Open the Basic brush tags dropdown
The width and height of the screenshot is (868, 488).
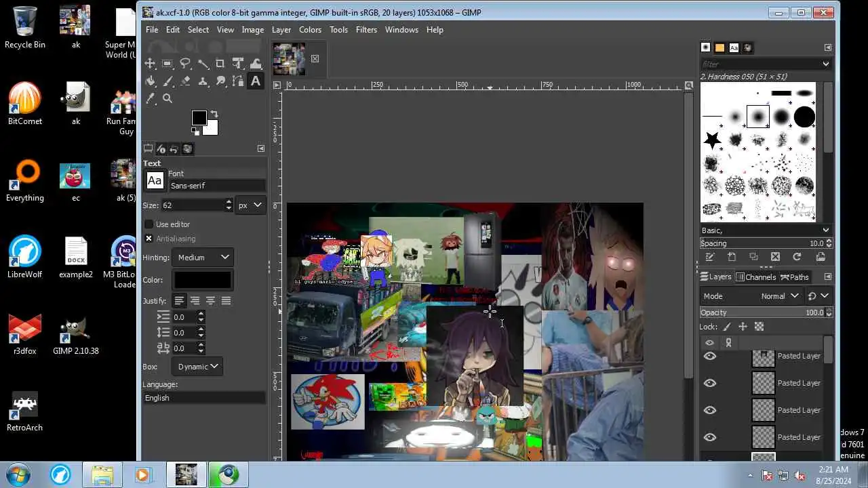(x=766, y=230)
